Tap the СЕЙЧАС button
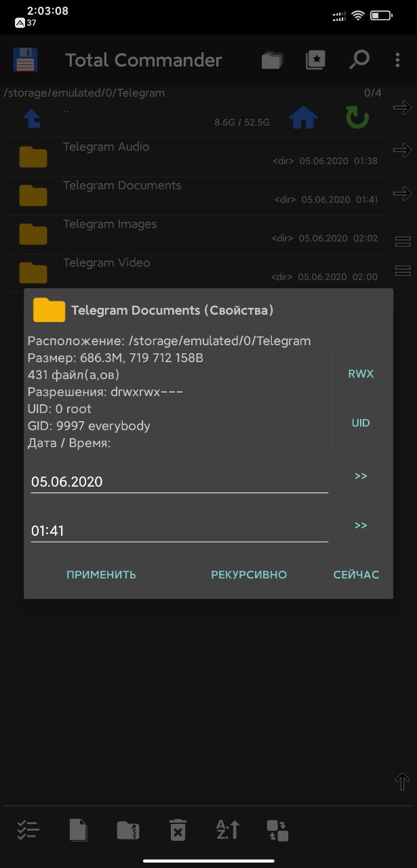This screenshot has height=868, width=417. point(356,574)
